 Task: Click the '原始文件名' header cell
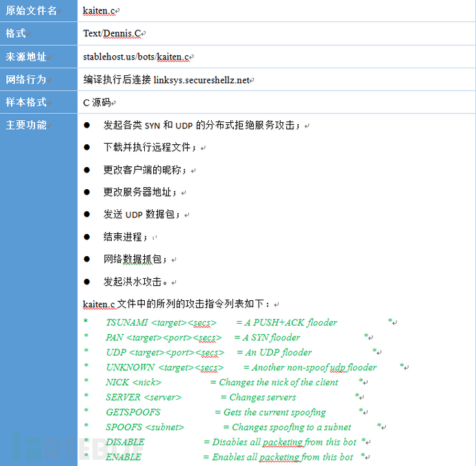click(39, 10)
